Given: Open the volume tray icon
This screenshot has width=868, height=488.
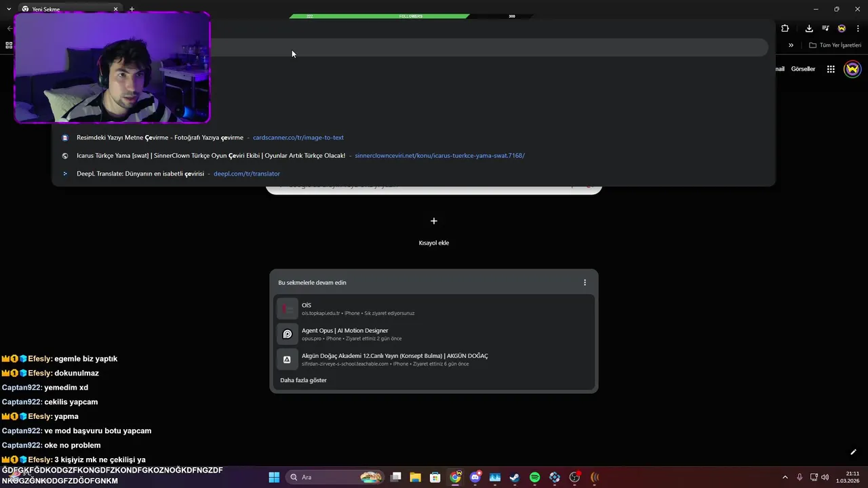Looking at the screenshot, I should (825, 477).
